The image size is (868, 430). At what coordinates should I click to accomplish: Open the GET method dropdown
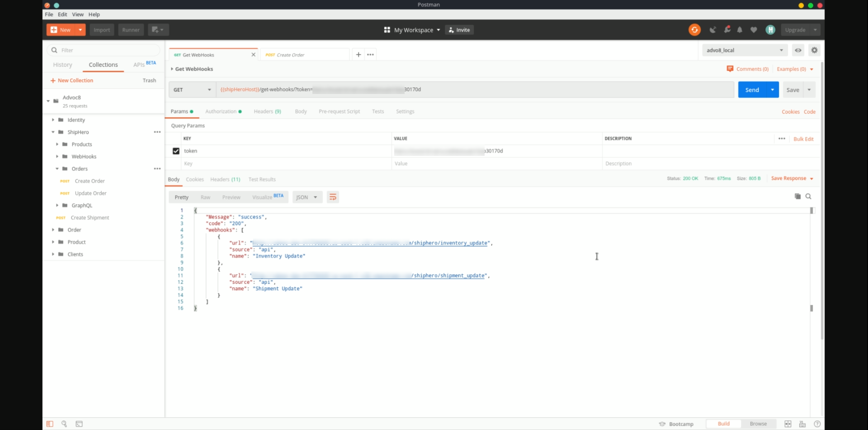click(193, 89)
